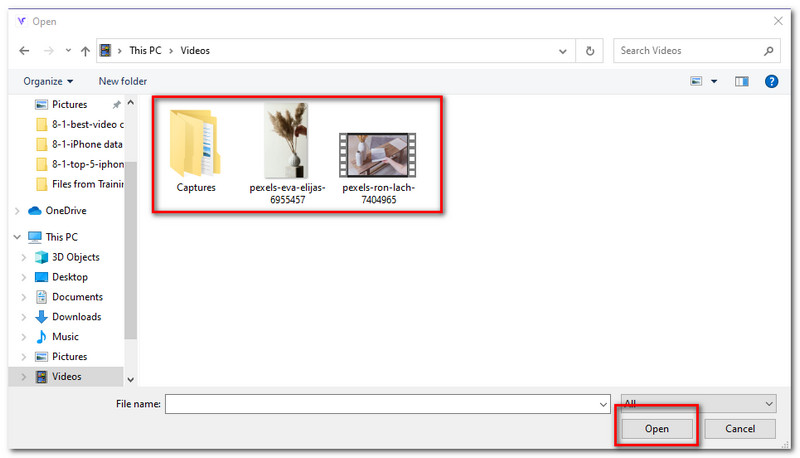This screenshot has width=800, height=458.
Task: Open the view options dropdown arrow
Action: pyautogui.click(x=714, y=82)
